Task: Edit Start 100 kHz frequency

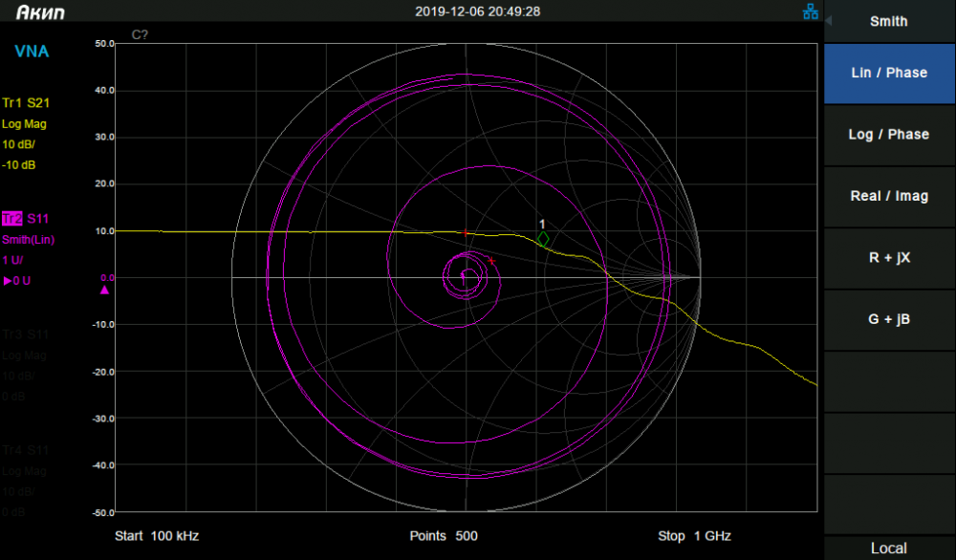Action: click(157, 536)
